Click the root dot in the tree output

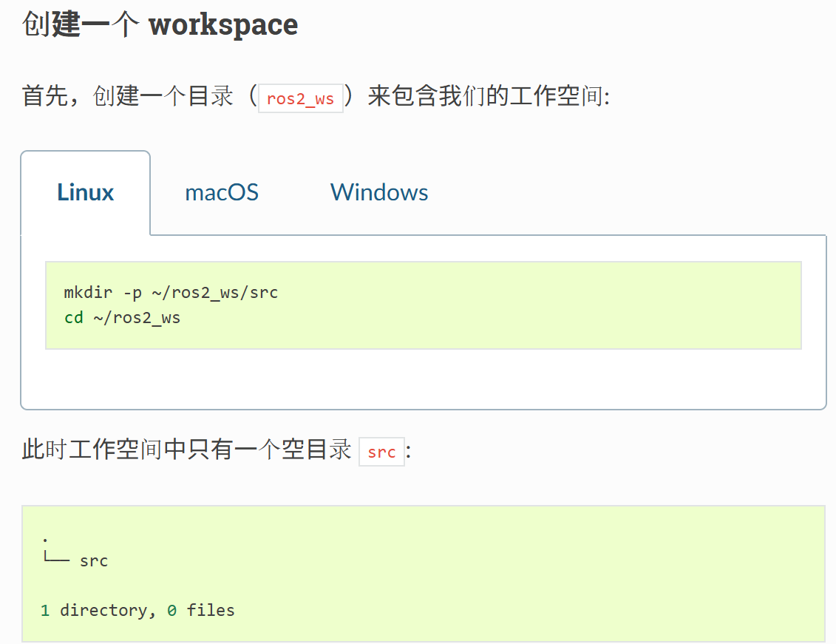point(46,538)
